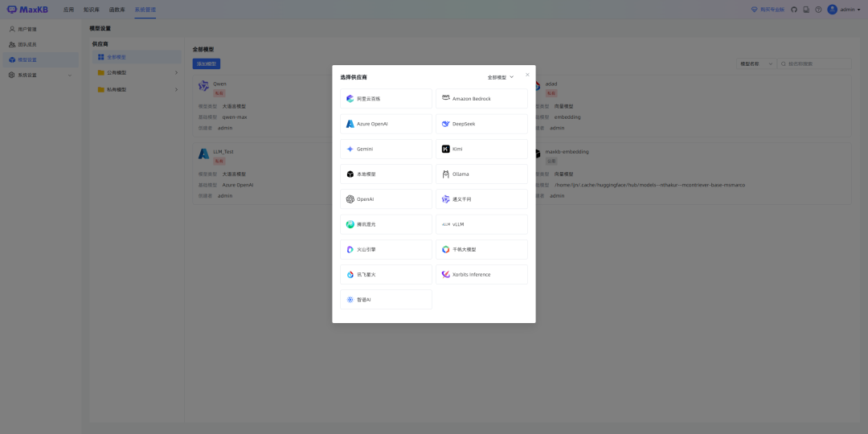This screenshot has width=868, height=434.
Task: Click the 购买专业版 link
Action: [x=768, y=10]
